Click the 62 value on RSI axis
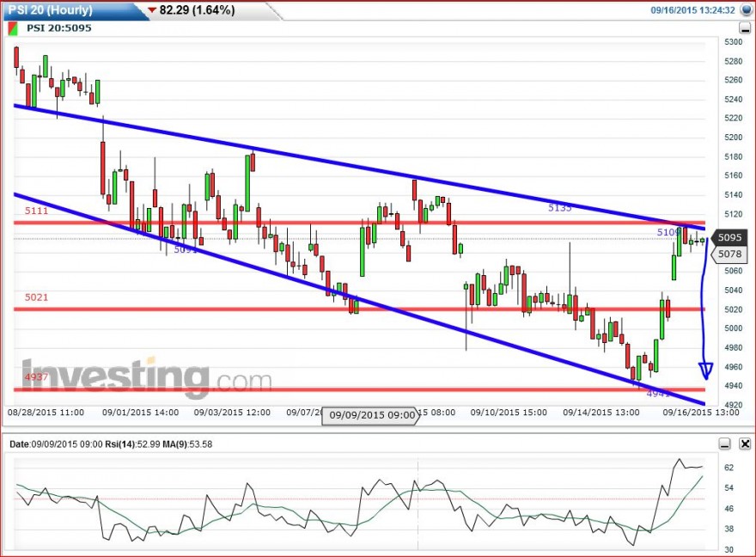 point(729,468)
